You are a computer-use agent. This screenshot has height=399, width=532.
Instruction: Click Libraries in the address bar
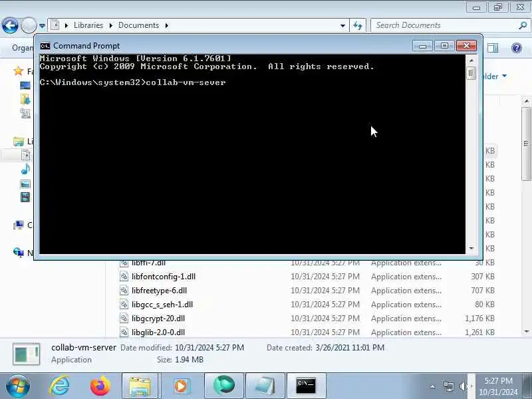(x=88, y=25)
